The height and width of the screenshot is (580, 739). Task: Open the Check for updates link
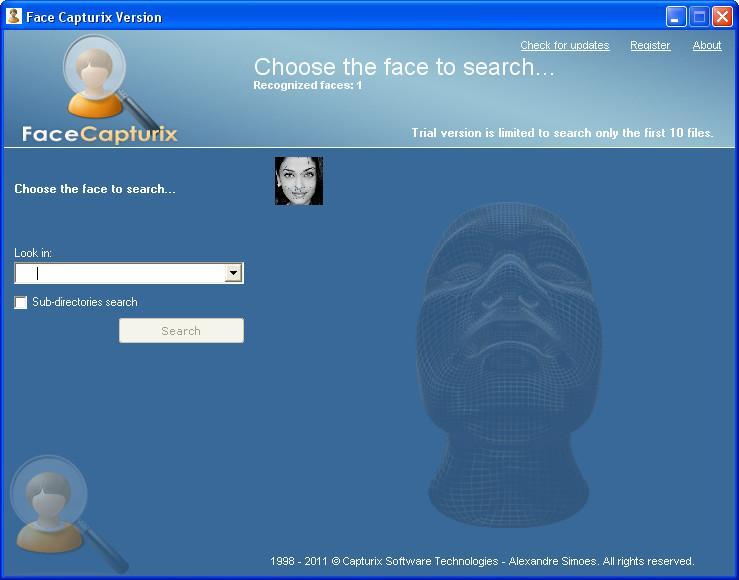tap(565, 45)
